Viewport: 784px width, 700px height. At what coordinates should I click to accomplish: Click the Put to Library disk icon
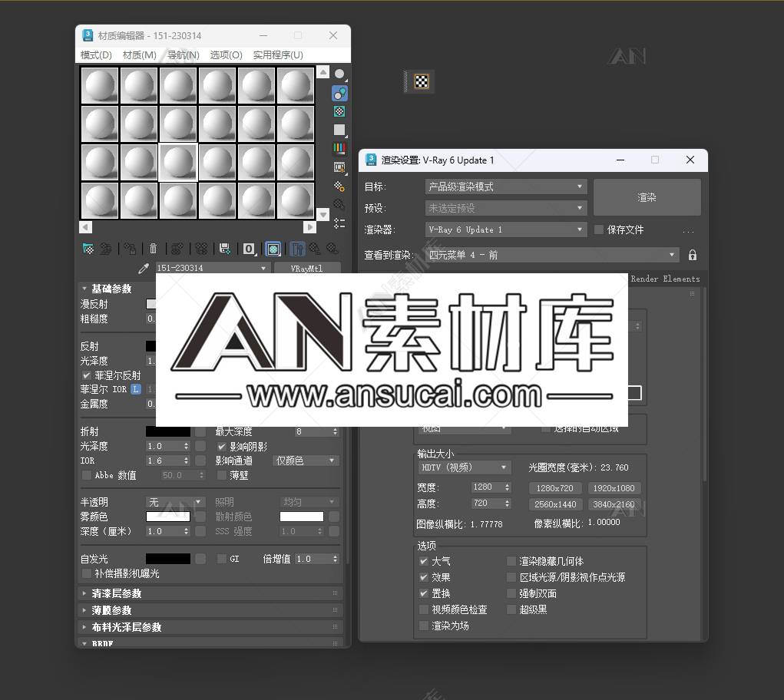[x=225, y=249]
